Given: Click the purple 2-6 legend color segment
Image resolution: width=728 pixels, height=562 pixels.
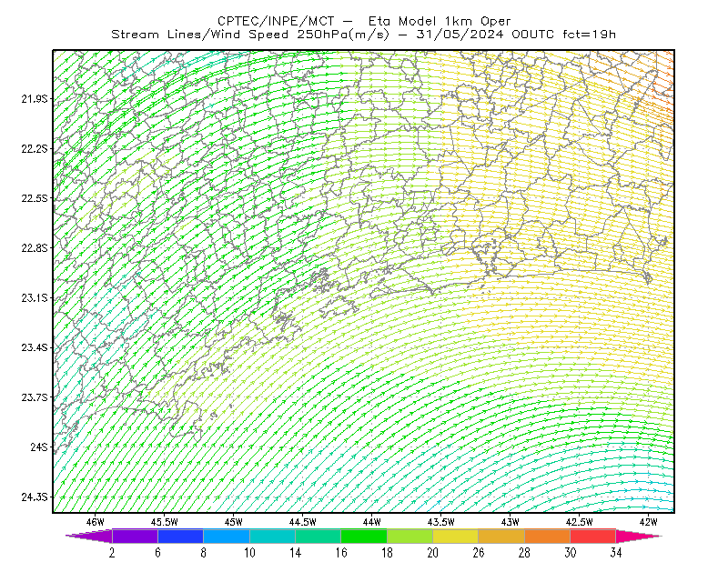Looking at the screenshot, I should [135, 536].
